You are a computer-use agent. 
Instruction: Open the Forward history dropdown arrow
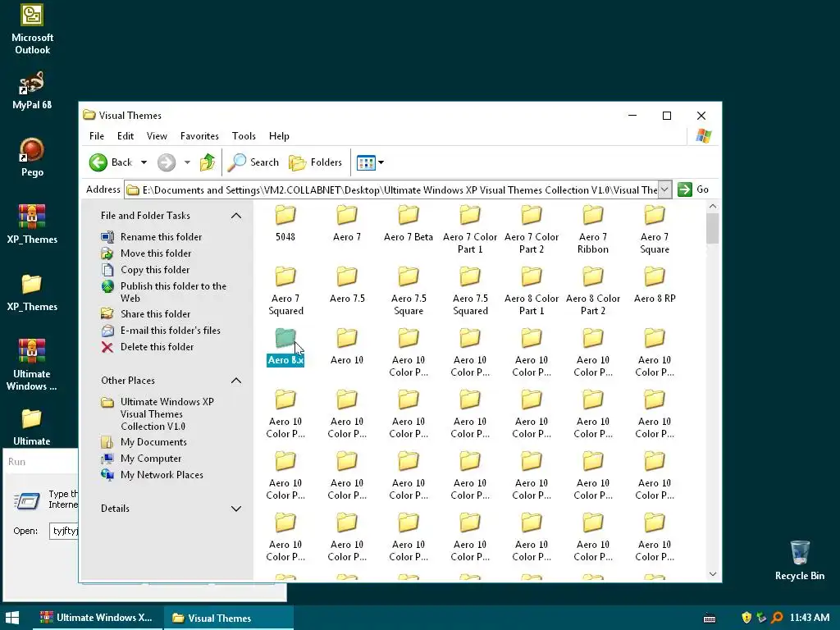(x=187, y=162)
